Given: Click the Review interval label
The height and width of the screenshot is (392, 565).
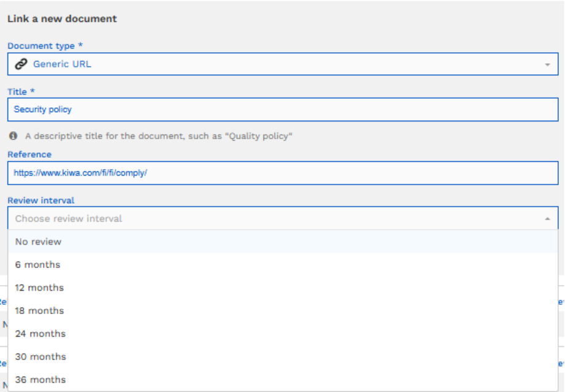Looking at the screenshot, I should 40,200.
